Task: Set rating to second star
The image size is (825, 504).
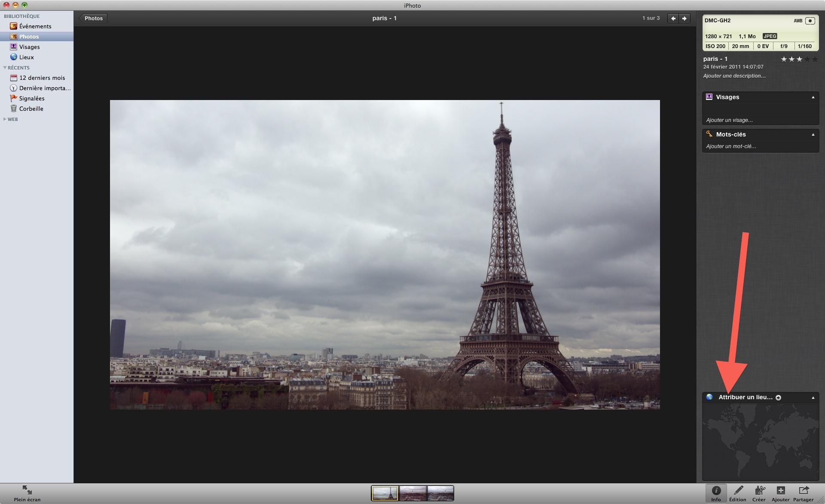Action: pos(792,59)
